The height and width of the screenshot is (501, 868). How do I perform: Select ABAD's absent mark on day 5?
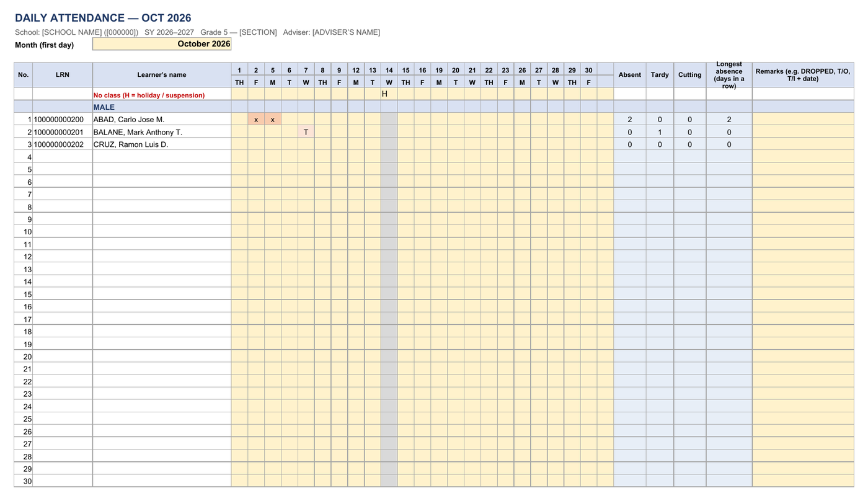point(273,120)
